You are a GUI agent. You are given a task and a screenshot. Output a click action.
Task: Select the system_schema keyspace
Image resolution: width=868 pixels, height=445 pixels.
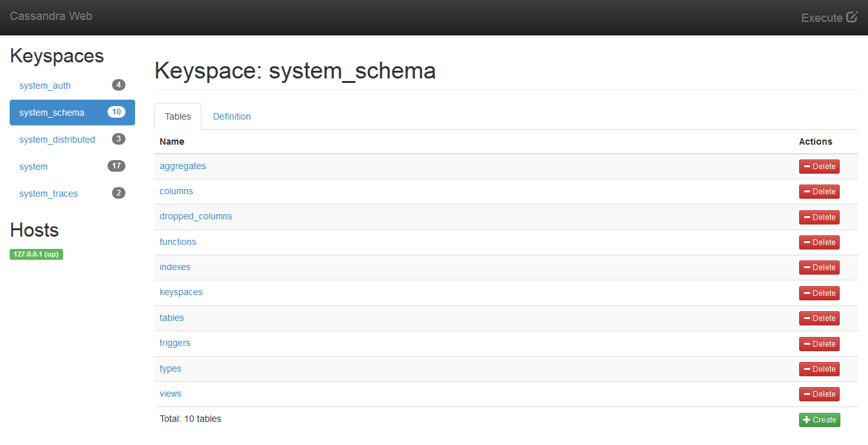point(51,113)
